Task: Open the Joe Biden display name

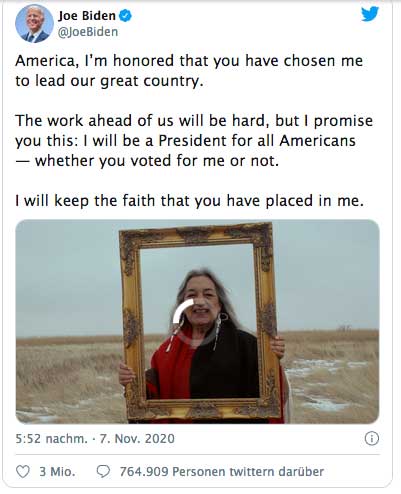Action: point(87,16)
